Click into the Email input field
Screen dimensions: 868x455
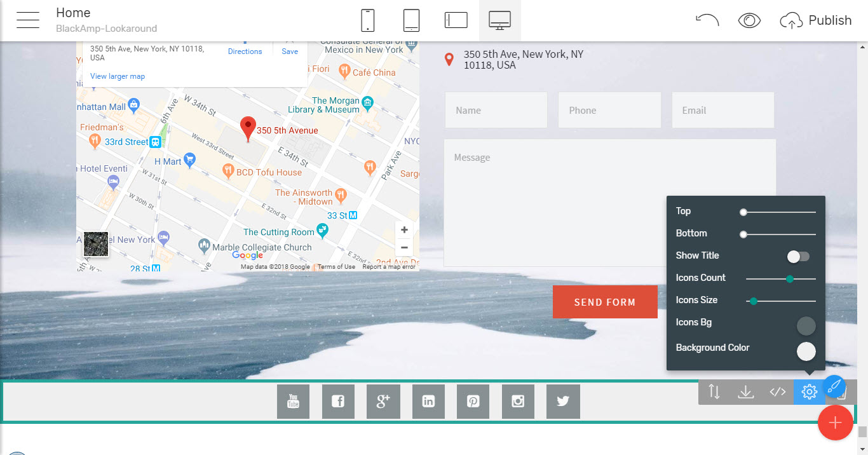(x=722, y=111)
